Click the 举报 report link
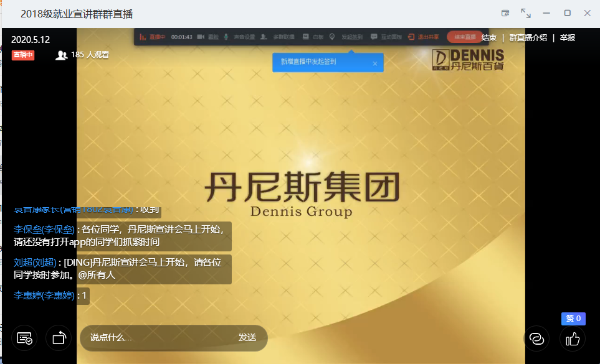 point(567,38)
